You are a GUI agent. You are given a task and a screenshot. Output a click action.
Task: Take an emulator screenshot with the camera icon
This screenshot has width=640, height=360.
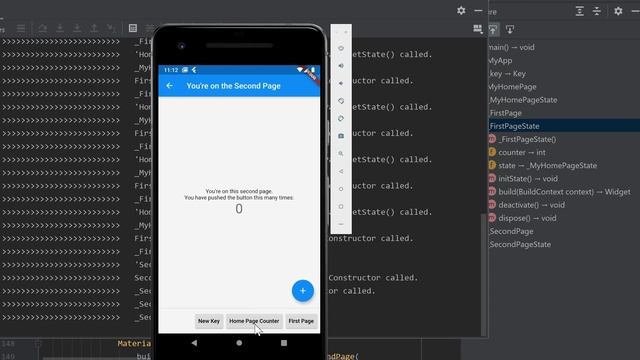click(x=341, y=136)
